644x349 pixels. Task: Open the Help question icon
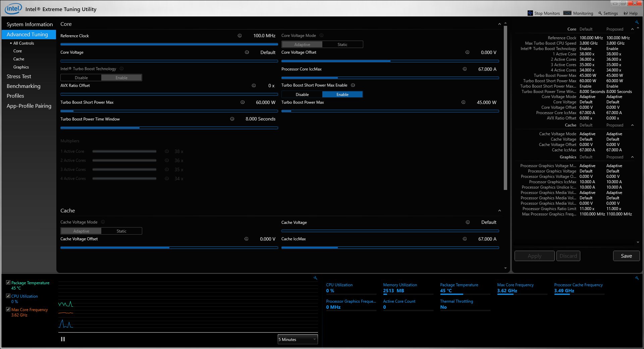(626, 13)
